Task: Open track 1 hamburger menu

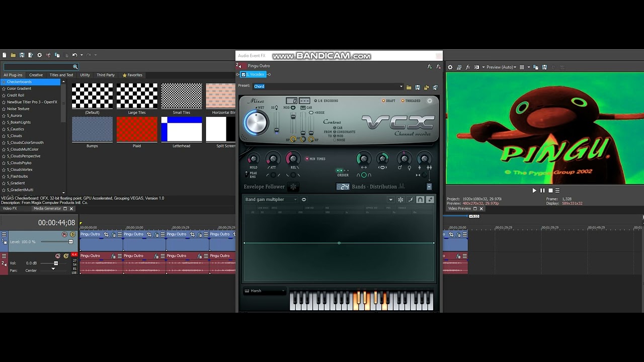Action: 4,234
